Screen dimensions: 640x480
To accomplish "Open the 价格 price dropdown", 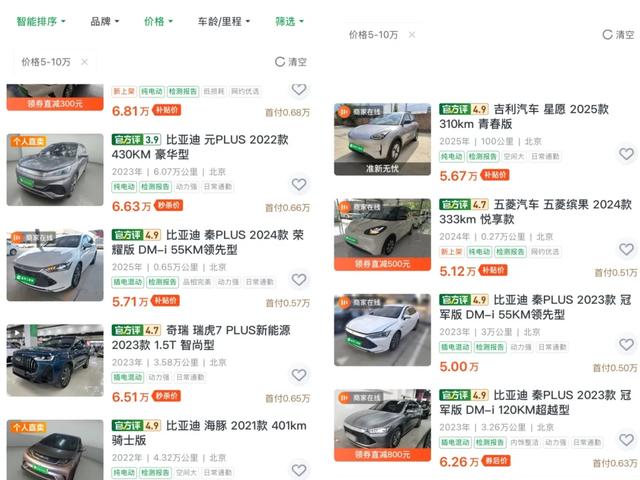I will coord(158,21).
